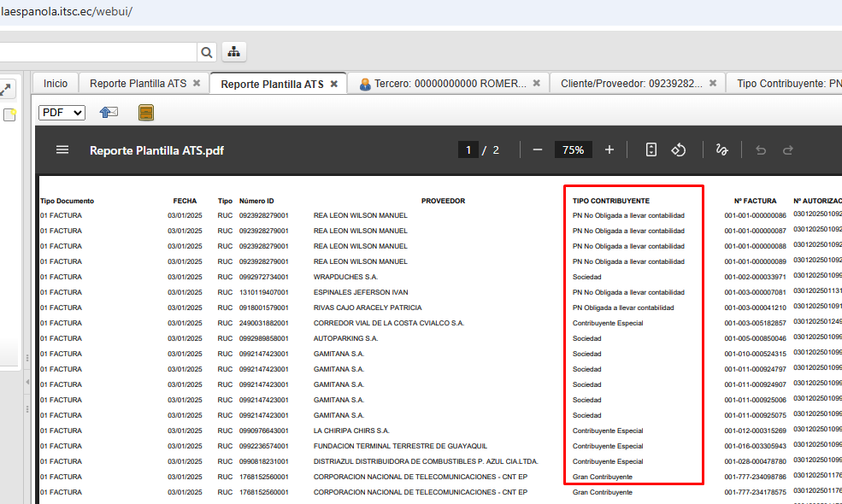Screen dimensions: 842x504
Task: Open the PDF format dropdown
Action: [x=62, y=113]
